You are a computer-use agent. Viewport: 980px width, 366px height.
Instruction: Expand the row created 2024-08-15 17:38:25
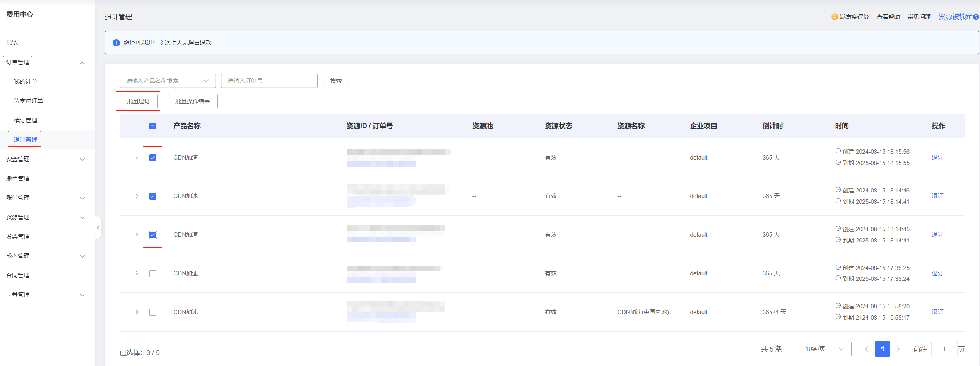137,273
